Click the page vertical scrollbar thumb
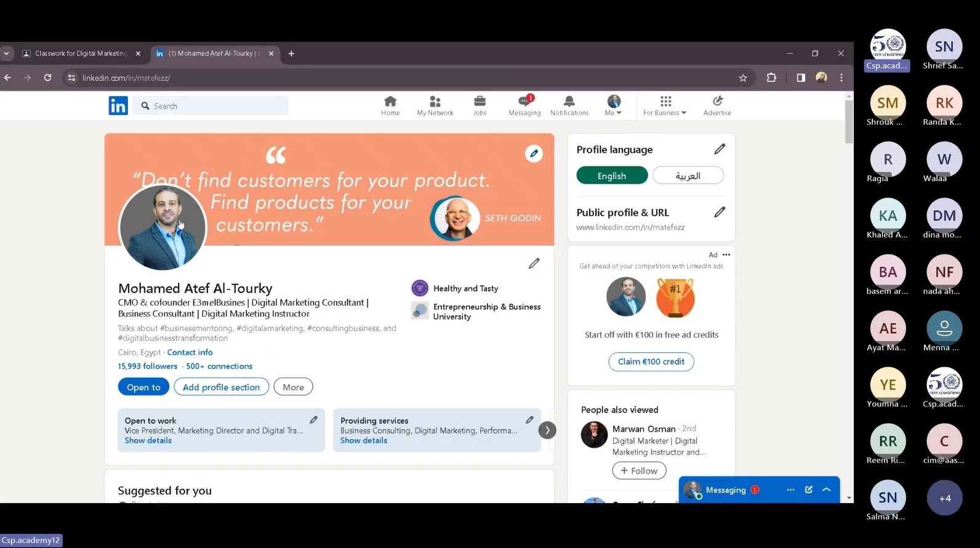The image size is (980, 548). point(849,121)
